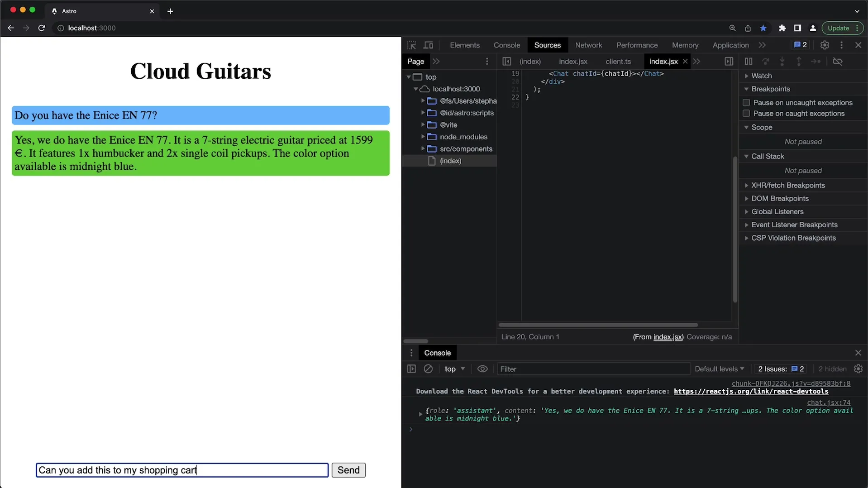The width and height of the screenshot is (868, 488).
Task: Open the Chrome profile icon
Action: (813, 28)
